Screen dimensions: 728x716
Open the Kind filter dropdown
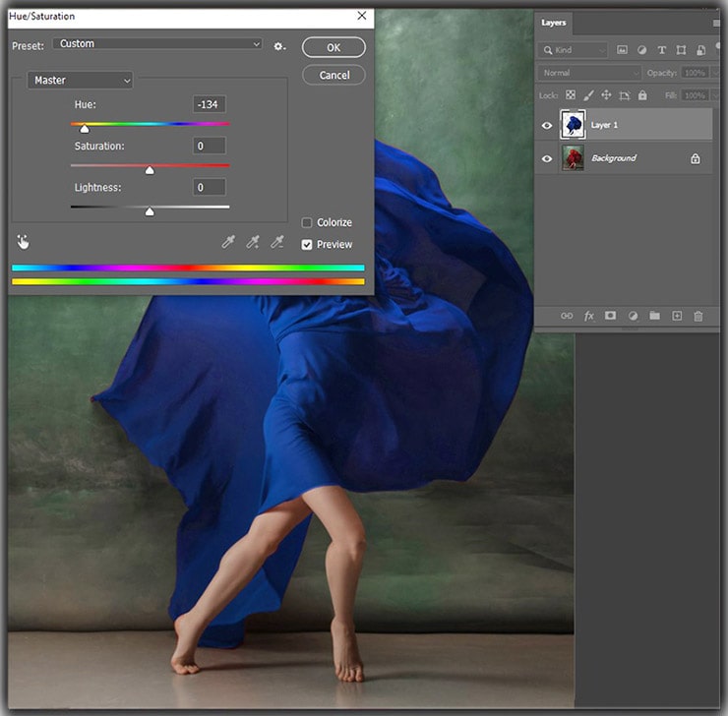point(573,49)
